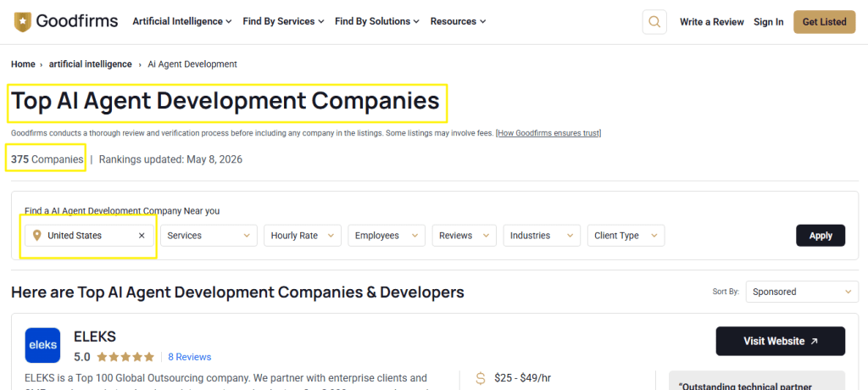
Task: Open the ELEKS company name heading
Action: tap(95, 337)
